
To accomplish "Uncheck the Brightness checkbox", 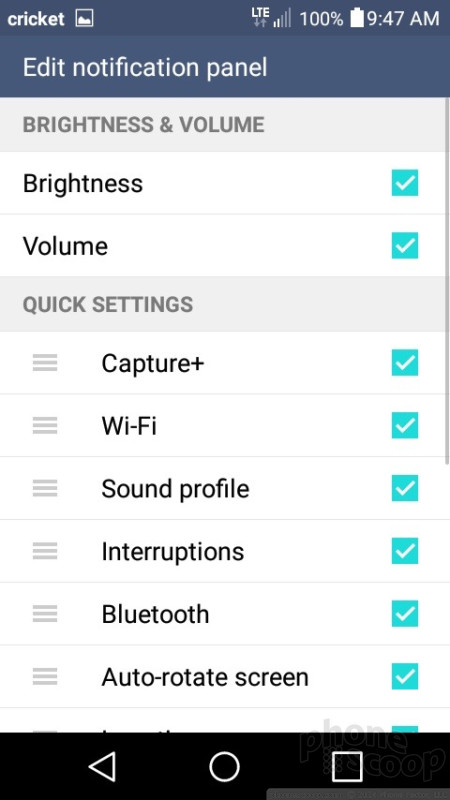I will [x=405, y=183].
